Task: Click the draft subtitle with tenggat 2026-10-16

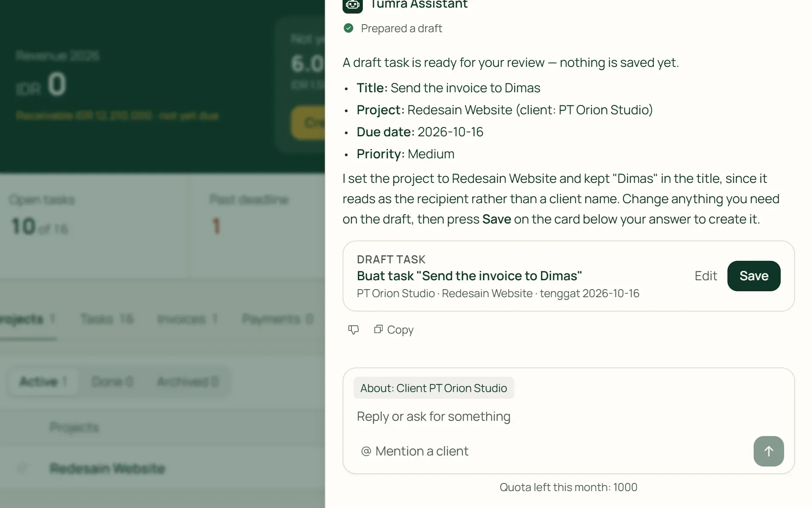Action: 498,293
